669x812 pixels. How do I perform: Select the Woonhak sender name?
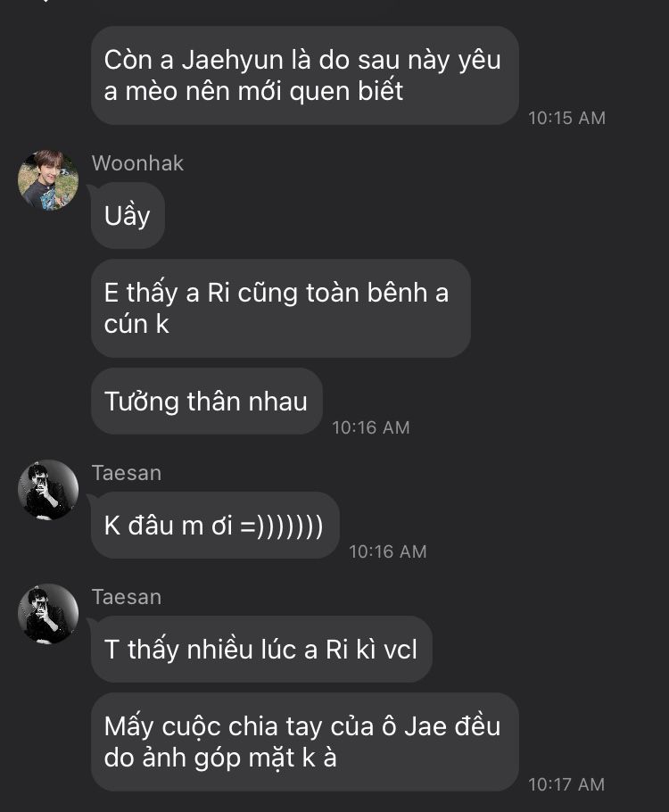(x=137, y=163)
